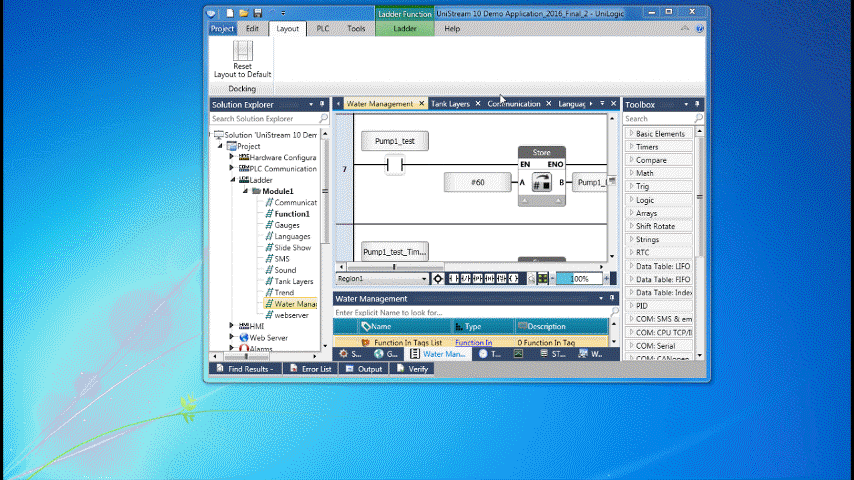Switch to the Tank Layers document tab
854x480 pixels.
pos(450,104)
